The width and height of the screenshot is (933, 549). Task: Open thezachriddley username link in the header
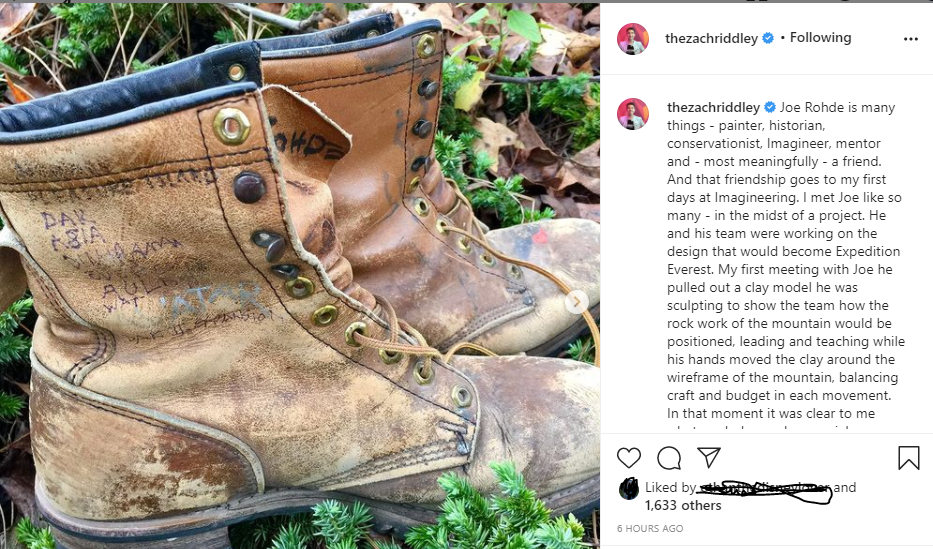(711, 38)
